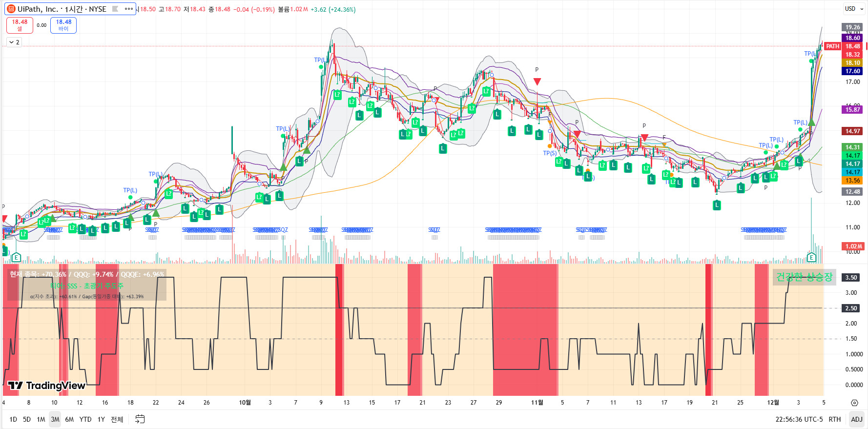Image resolution: width=868 pixels, height=429 pixels.
Task: Open chart settings gear on the time axis
Action: (x=854, y=403)
